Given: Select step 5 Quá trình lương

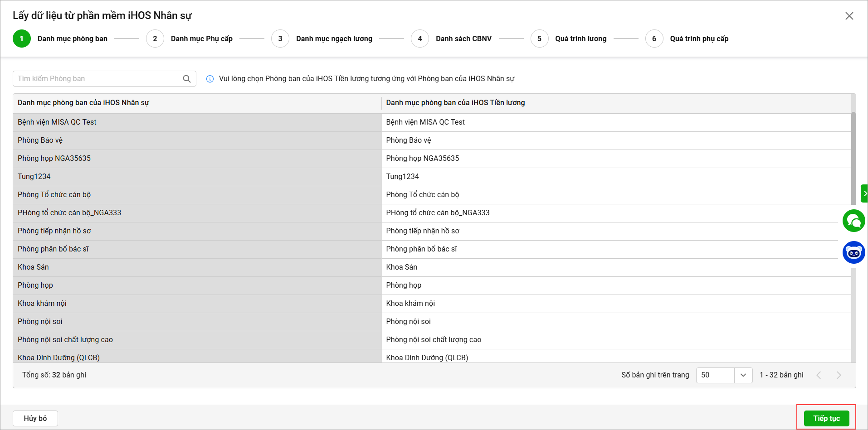Looking at the screenshot, I should coord(569,39).
